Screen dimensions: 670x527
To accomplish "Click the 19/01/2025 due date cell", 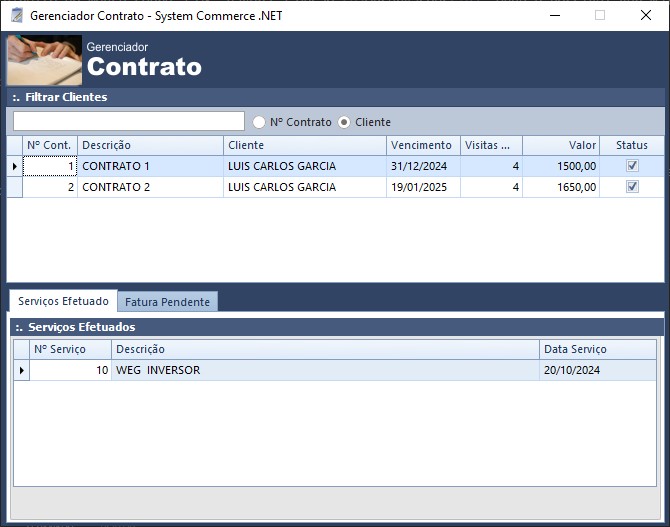I will [x=423, y=187].
